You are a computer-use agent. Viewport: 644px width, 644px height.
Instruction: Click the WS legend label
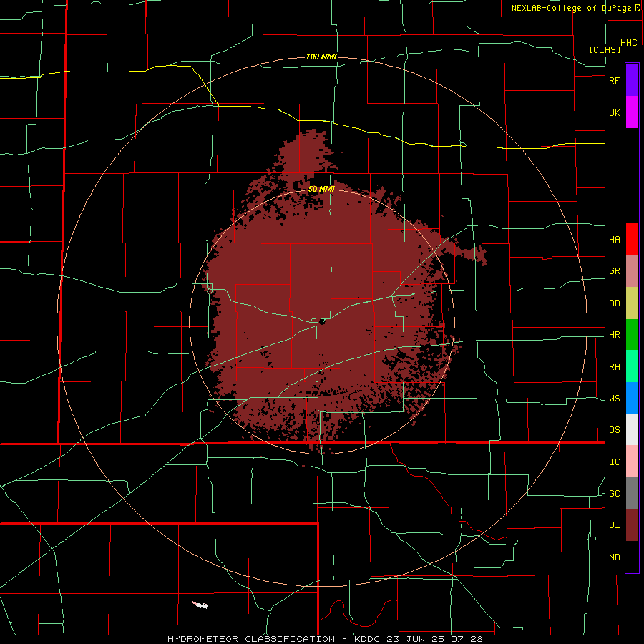pyautogui.click(x=614, y=399)
